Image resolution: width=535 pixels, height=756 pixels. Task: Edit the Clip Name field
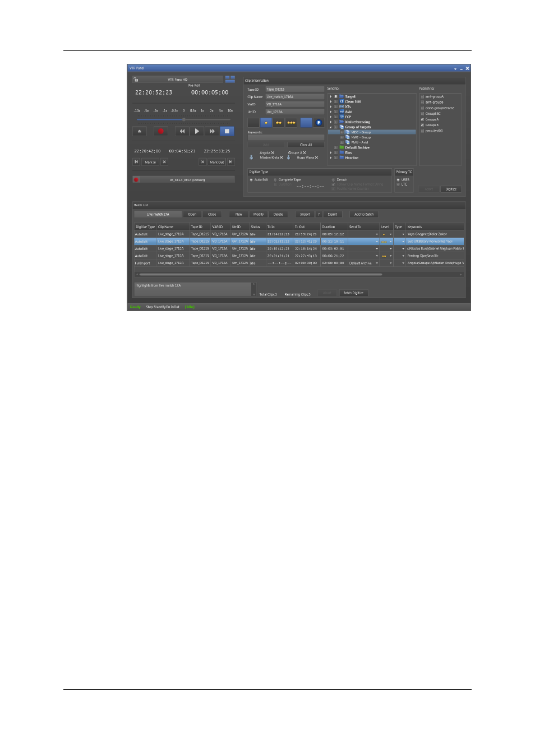[x=294, y=96]
